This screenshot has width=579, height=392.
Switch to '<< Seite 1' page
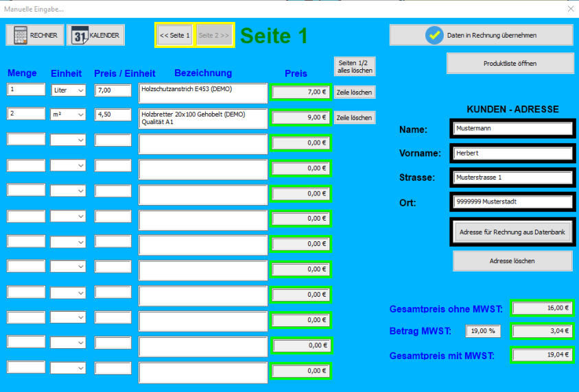pyautogui.click(x=174, y=35)
